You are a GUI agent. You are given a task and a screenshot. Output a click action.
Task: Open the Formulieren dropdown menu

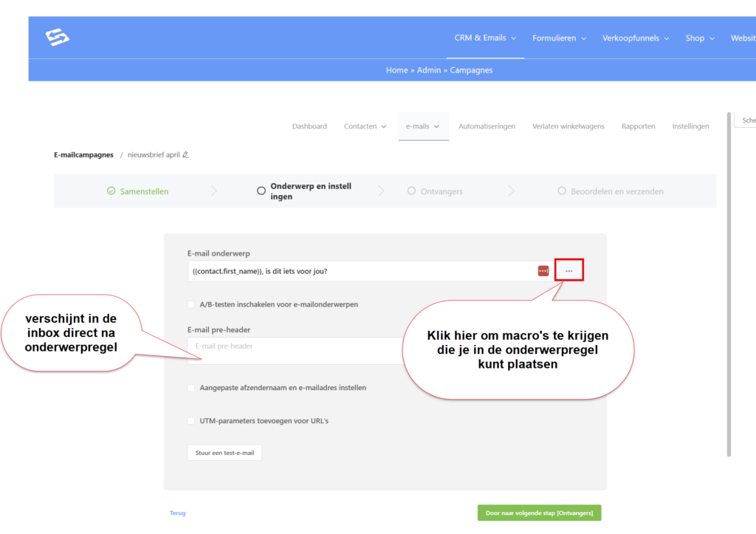pos(559,38)
